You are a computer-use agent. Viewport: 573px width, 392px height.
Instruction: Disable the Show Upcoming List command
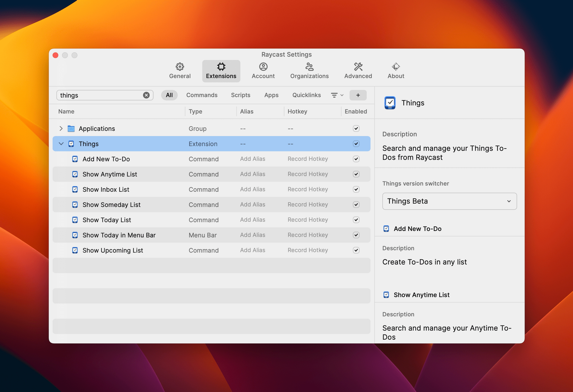(x=356, y=250)
